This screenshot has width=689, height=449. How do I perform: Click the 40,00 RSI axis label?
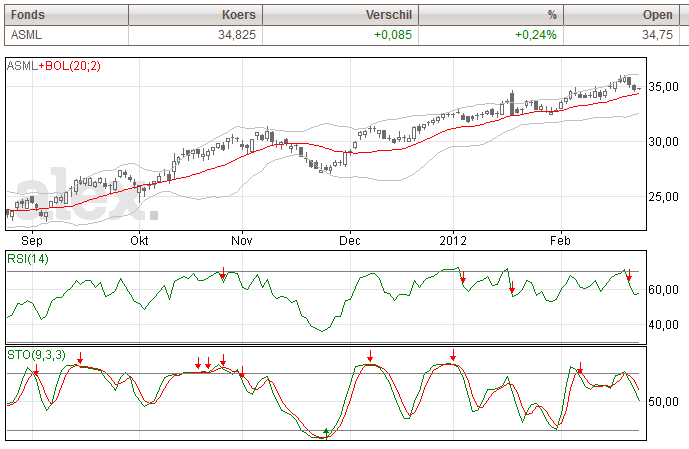[664, 325]
